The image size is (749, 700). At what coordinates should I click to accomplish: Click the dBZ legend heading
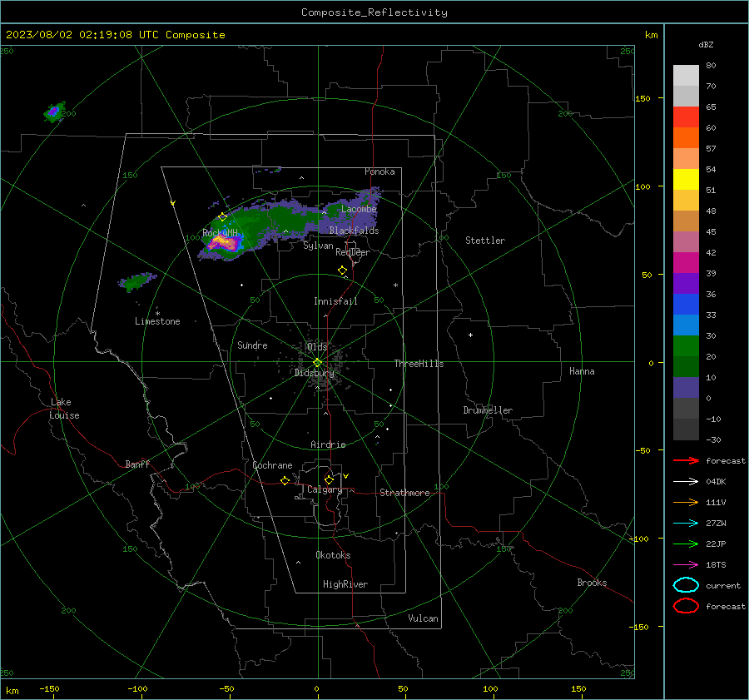(706, 45)
